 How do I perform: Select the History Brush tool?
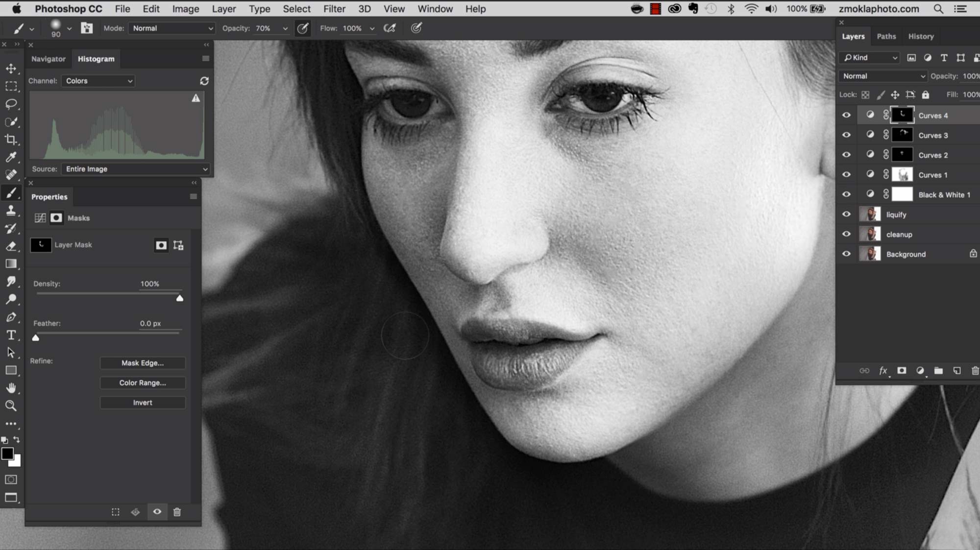point(11,228)
